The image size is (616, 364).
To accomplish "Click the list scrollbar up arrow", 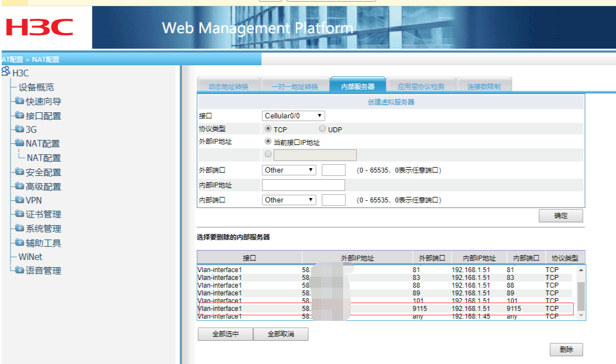I will (581, 270).
